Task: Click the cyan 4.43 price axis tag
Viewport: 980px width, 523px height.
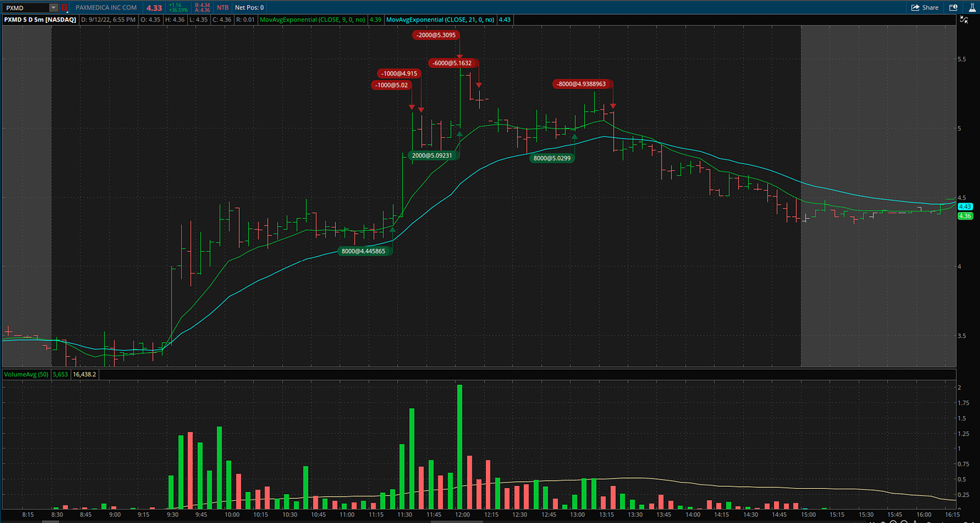Action: (x=965, y=207)
